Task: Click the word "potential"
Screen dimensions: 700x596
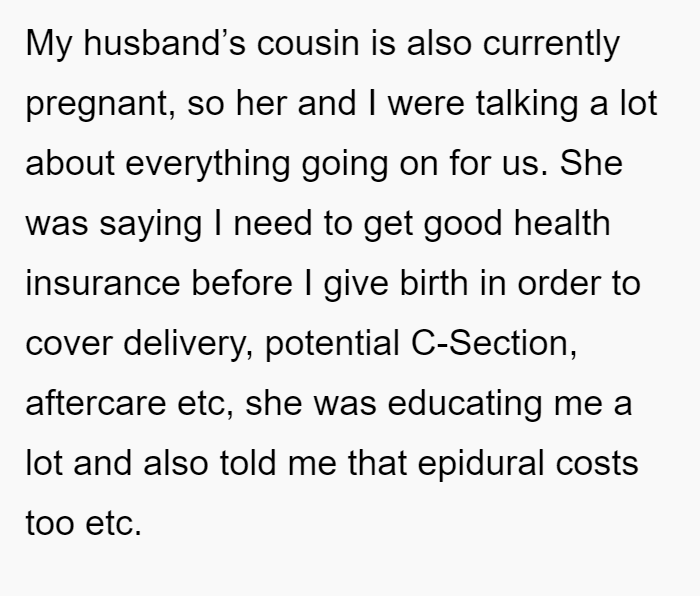Action: [332, 344]
